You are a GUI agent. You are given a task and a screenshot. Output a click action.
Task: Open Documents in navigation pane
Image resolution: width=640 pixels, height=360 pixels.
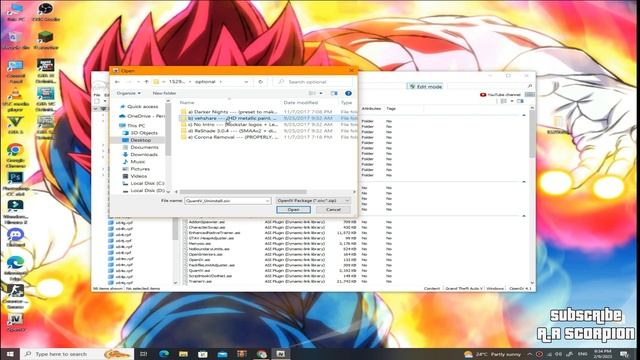144,147
